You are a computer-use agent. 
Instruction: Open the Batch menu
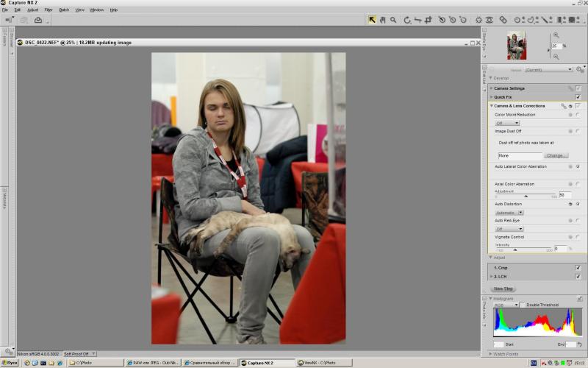tap(64, 10)
